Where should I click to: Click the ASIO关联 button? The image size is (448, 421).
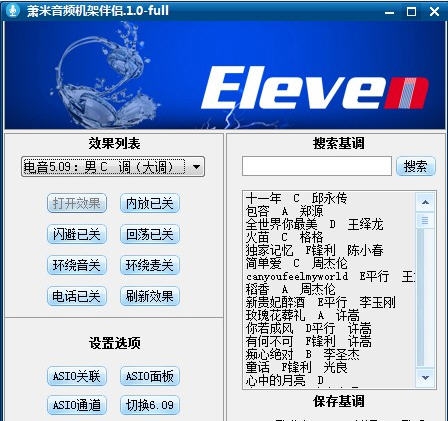pos(77,376)
